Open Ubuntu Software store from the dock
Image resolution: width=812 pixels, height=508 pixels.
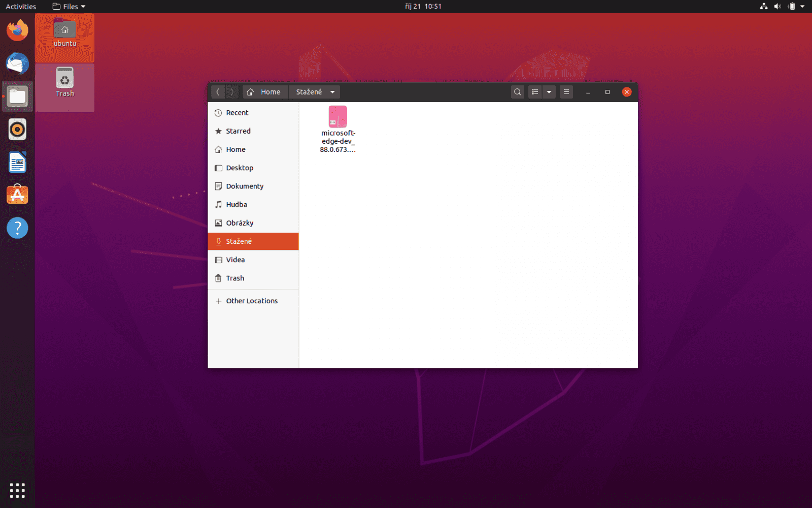[x=17, y=194]
